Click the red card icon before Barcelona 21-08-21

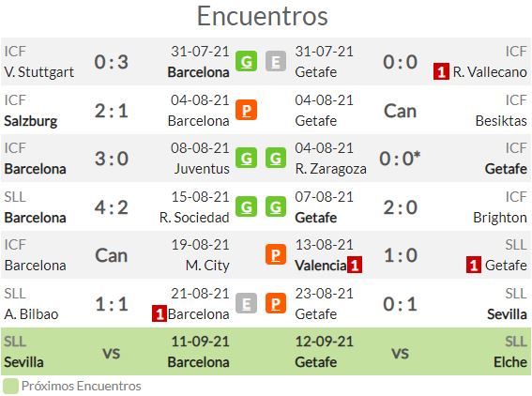coord(160,313)
